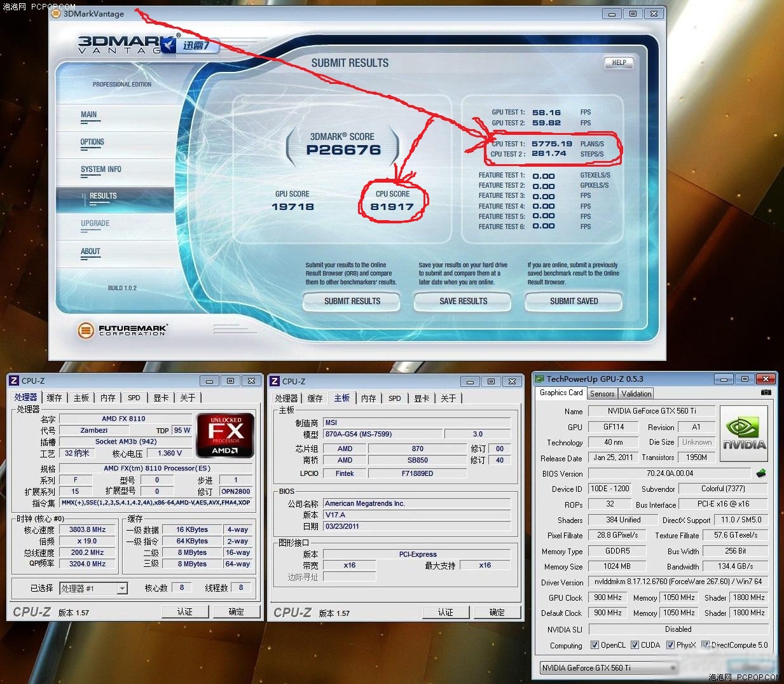Open the NVIDIA GeForce GTX 560 Ti card dropdown
This screenshot has height=684, width=784.
pyautogui.click(x=609, y=667)
